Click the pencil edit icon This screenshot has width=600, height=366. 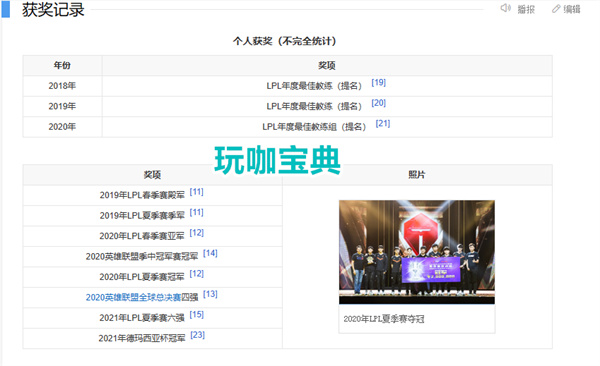(x=556, y=8)
